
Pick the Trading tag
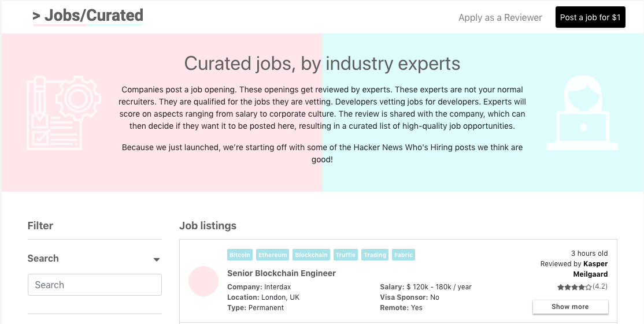point(375,255)
